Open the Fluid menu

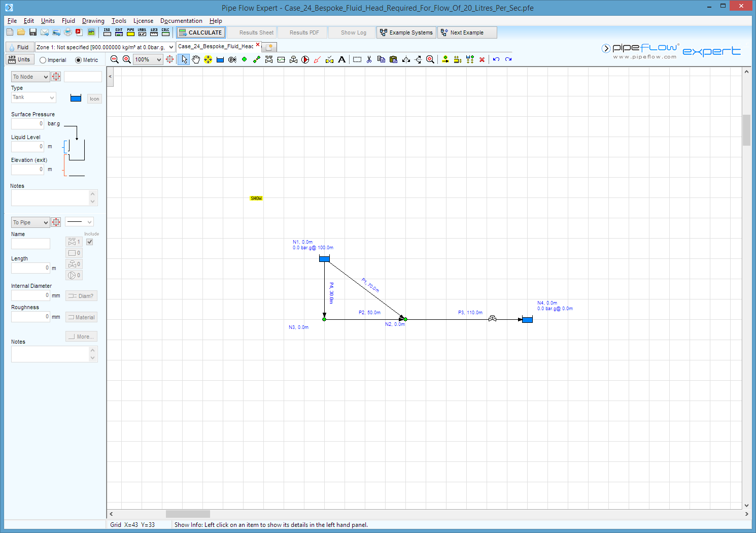tap(68, 21)
